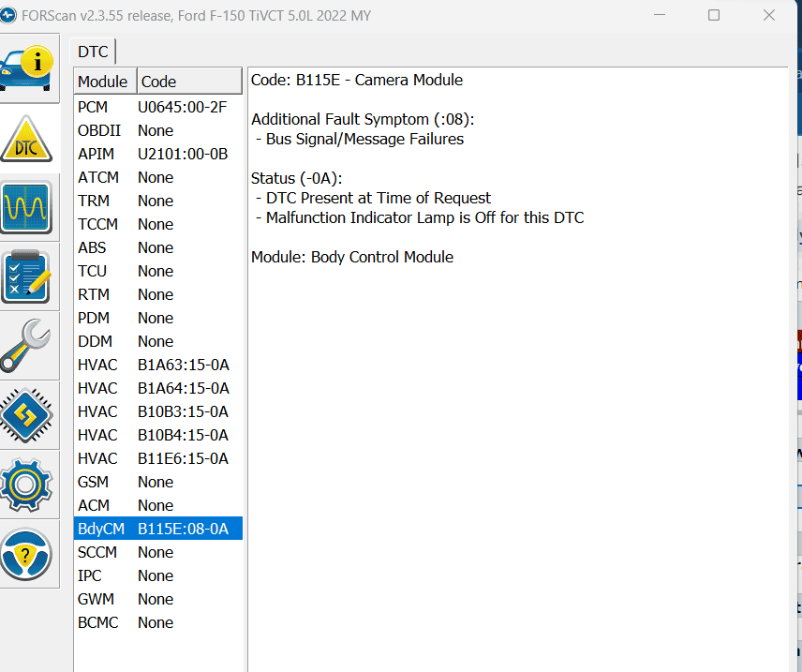802x672 pixels.
Task: Select the PDM module row
Action: pyautogui.click(x=158, y=318)
